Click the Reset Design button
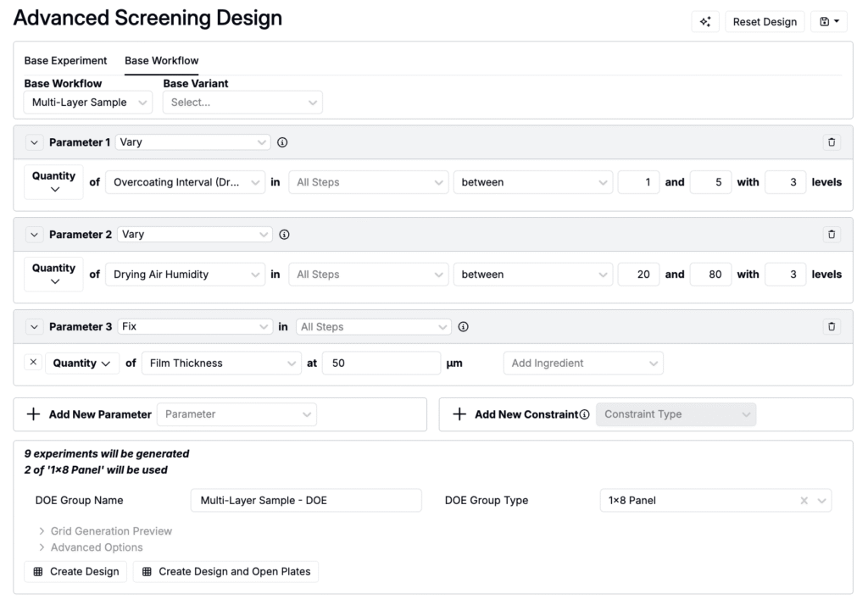 point(765,22)
